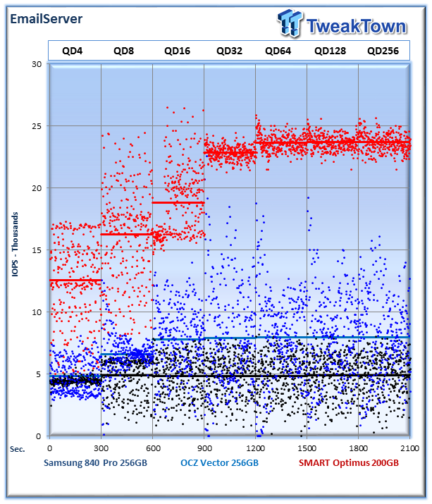This screenshot has height=504, width=432.
Task: Click the 1500 x-axis tick label
Action: [x=307, y=448]
